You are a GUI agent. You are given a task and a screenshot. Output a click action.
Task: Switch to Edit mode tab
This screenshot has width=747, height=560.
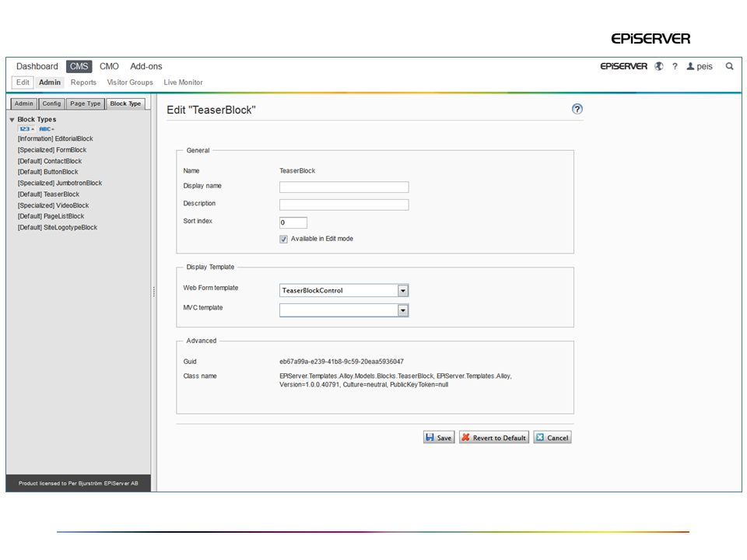click(x=23, y=82)
